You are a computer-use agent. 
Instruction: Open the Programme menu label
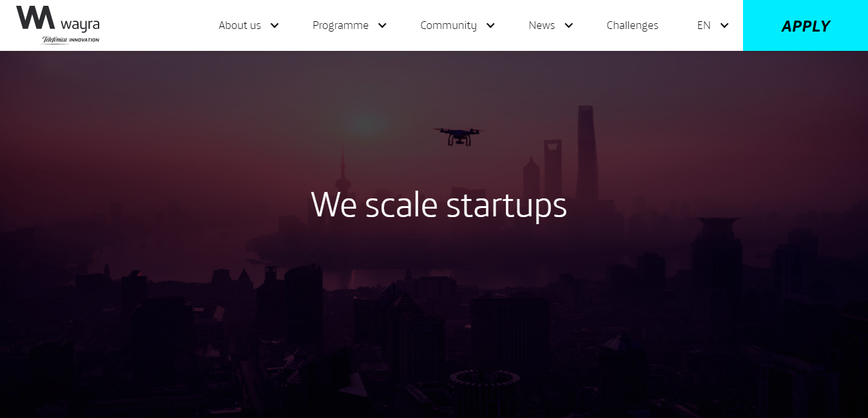pyautogui.click(x=340, y=25)
